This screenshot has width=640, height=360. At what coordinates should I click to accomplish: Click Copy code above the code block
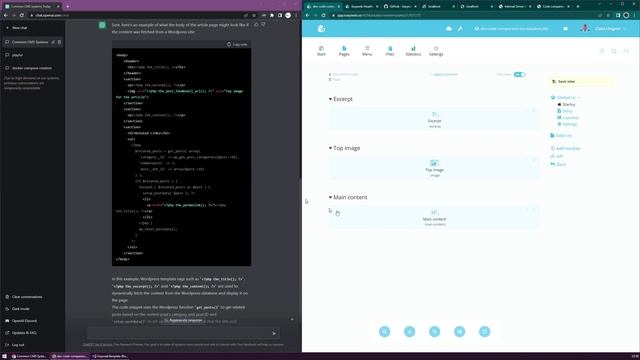pyautogui.click(x=237, y=44)
